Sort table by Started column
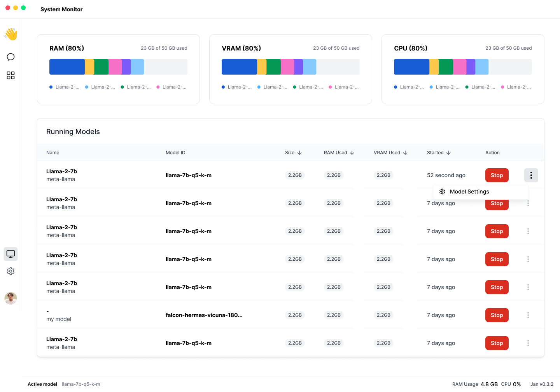Viewport: 560px width, 392px height. [439, 153]
